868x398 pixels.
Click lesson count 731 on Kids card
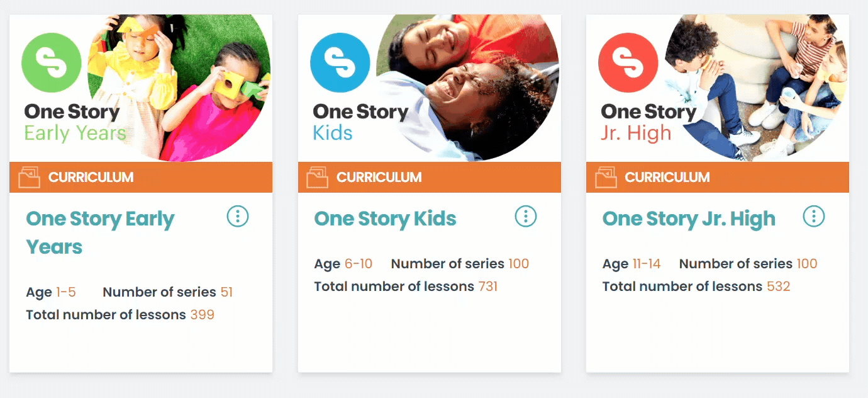point(487,287)
